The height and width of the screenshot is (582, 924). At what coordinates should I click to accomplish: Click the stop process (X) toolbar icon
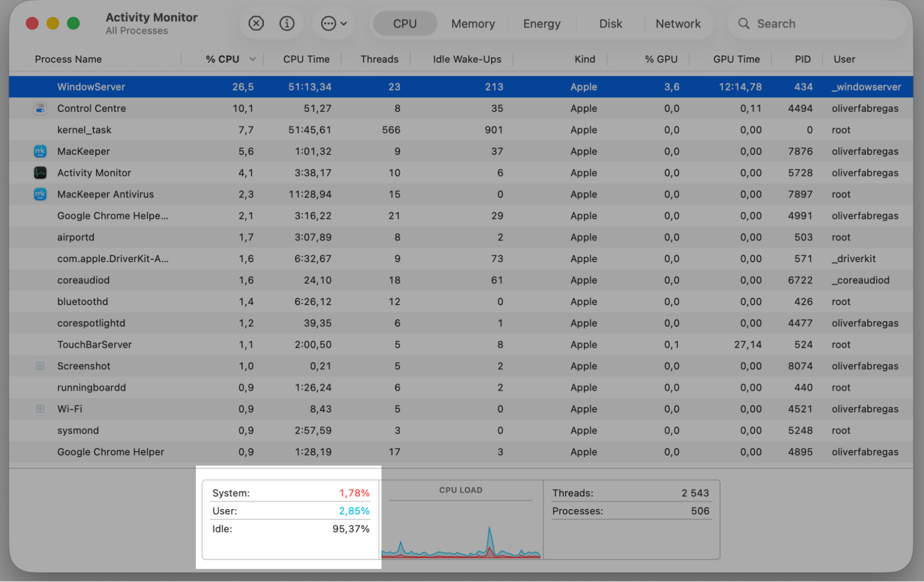tap(256, 23)
